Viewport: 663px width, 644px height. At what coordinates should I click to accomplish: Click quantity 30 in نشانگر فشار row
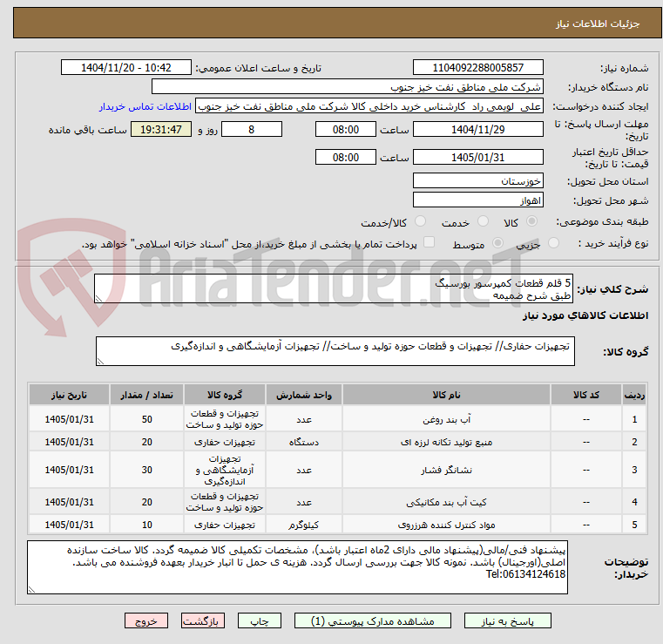tap(146, 470)
